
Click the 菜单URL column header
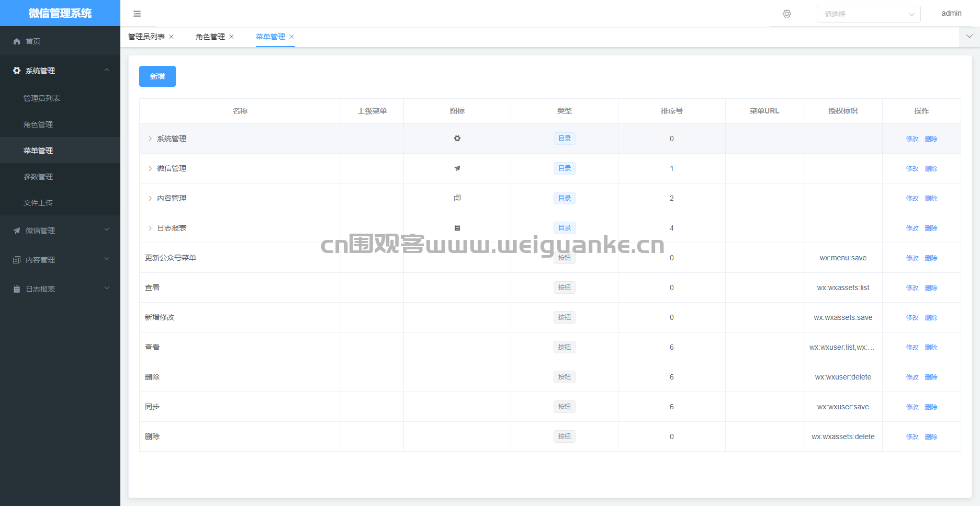point(764,111)
